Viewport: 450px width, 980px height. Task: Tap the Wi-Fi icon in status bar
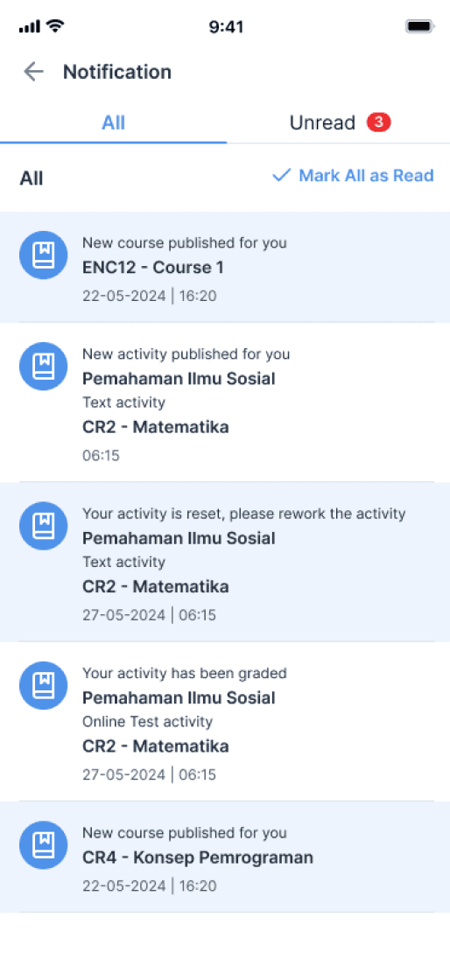tap(56, 26)
